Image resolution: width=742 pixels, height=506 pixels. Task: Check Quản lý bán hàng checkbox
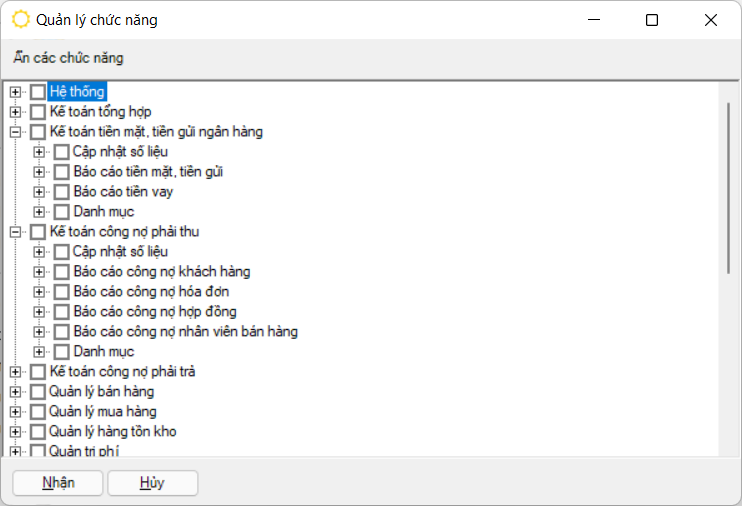38,392
